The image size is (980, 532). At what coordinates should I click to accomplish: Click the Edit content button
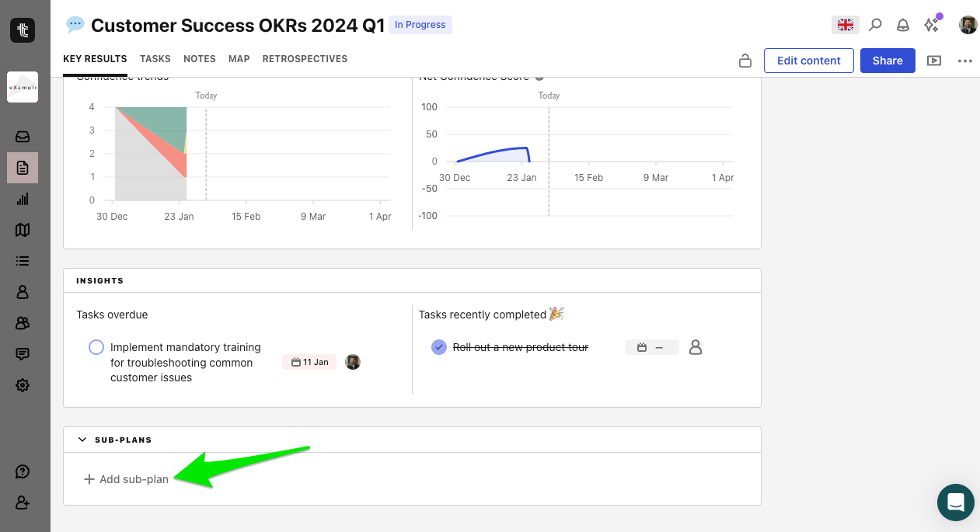[x=808, y=61]
